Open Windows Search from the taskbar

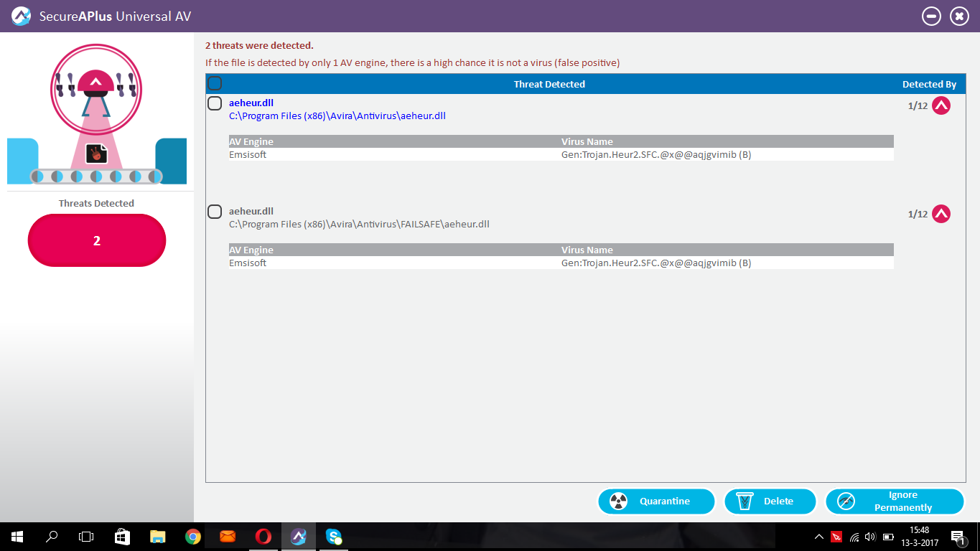52,537
